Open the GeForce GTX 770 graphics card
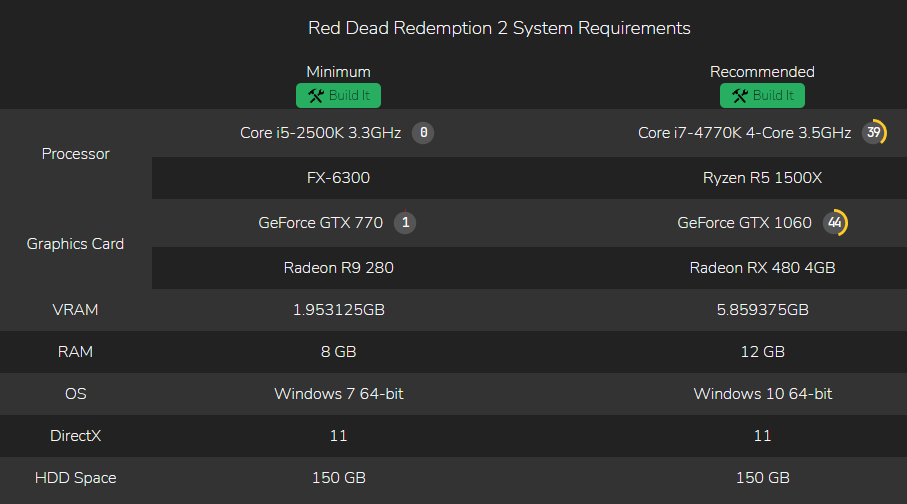Screen dimensions: 907x504 pos(320,223)
